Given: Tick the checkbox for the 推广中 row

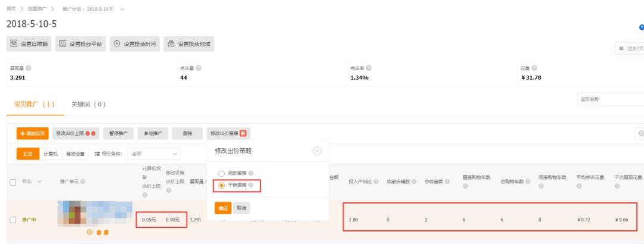Looking at the screenshot, I should point(13,220).
